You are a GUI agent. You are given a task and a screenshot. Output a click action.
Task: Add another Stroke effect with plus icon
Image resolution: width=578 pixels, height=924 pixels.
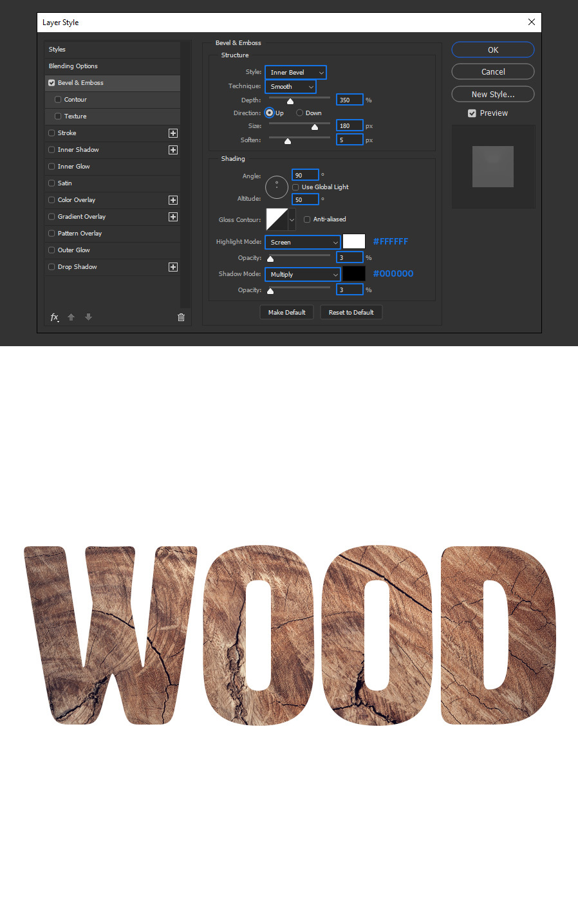pyautogui.click(x=173, y=133)
